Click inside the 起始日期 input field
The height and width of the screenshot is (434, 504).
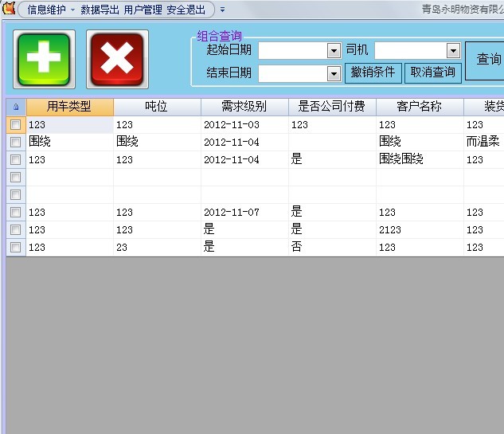(x=293, y=51)
